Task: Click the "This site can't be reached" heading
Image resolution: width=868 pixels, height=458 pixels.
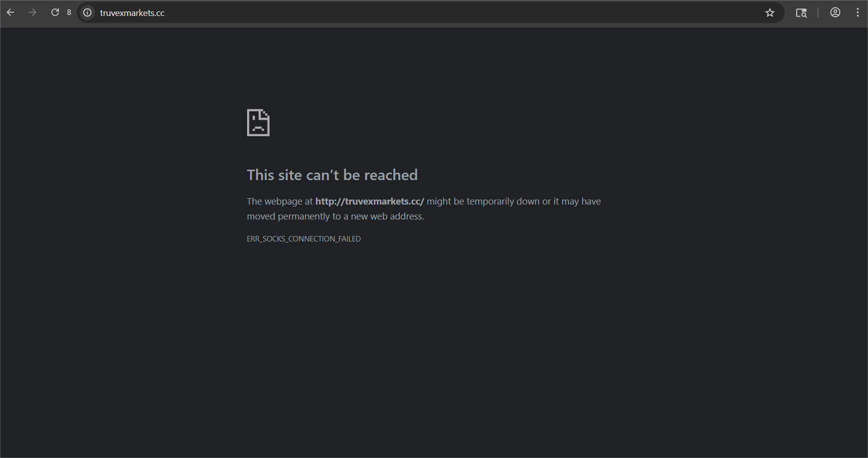Action: click(x=332, y=175)
